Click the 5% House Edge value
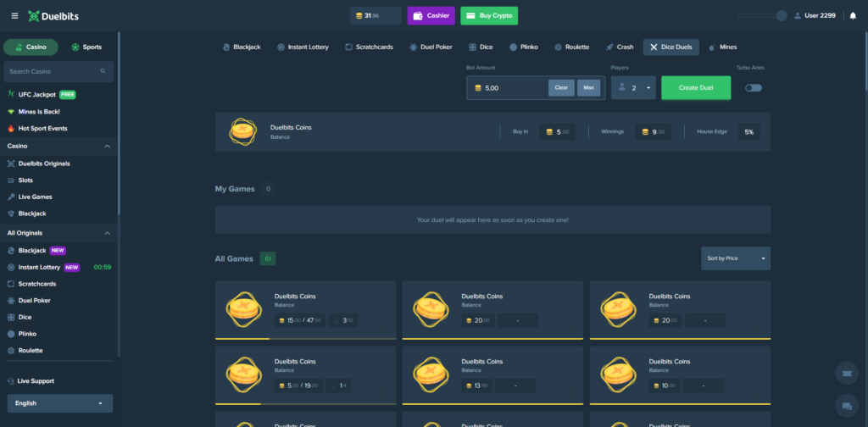This screenshot has height=427, width=868. [x=749, y=131]
